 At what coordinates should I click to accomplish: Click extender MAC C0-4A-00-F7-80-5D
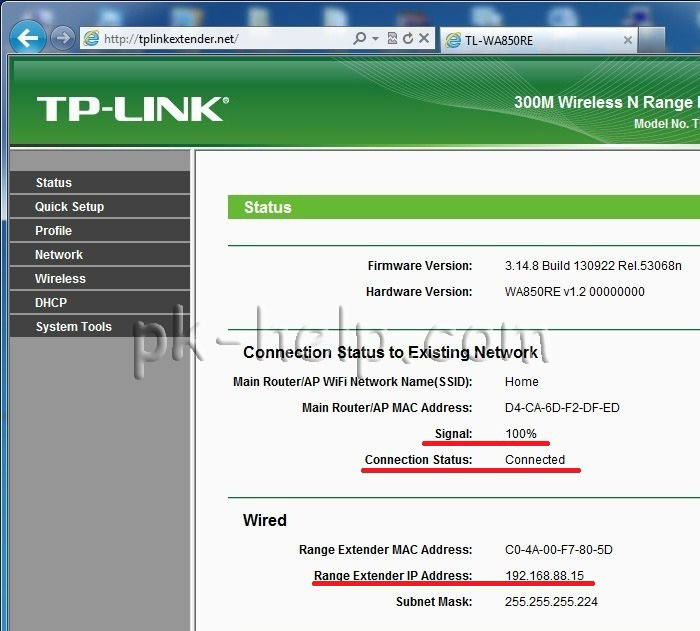pos(558,550)
